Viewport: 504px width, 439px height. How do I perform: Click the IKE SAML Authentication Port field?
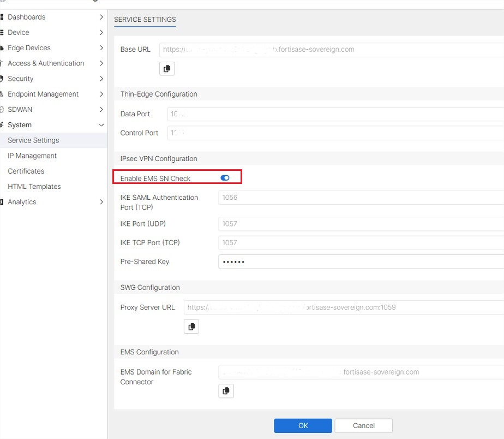pos(361,197)
